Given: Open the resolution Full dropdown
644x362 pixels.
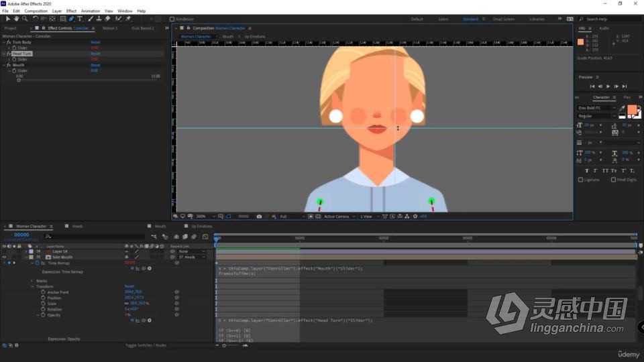Looking at the screenshot, I should (292, 217).
